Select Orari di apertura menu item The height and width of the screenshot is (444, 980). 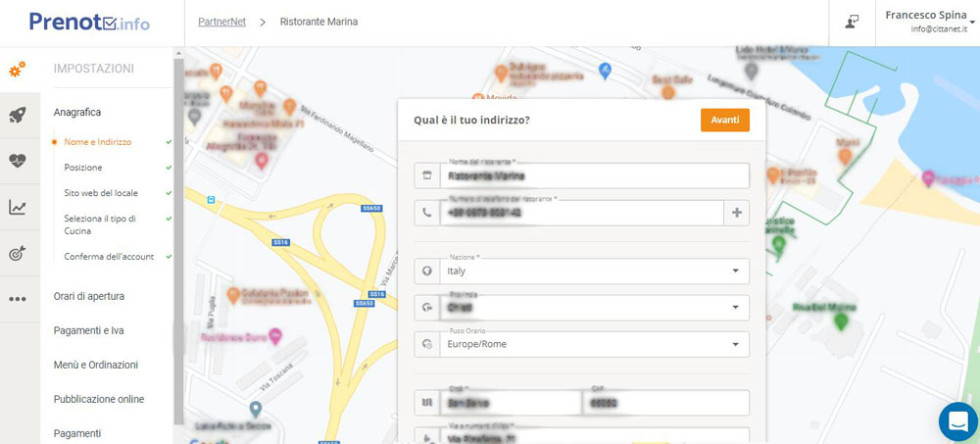pyautogui.click(x=88, y=296)
